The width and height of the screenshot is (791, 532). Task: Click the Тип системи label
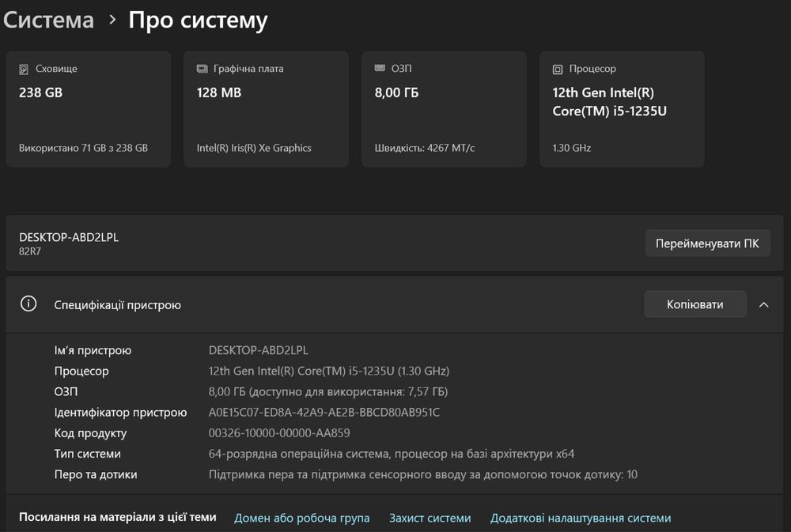(x=87, y=453)
